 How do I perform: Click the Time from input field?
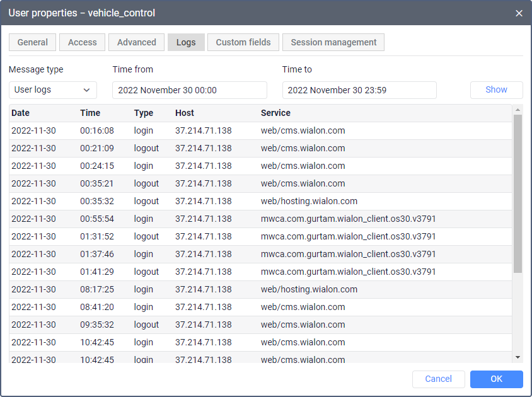190,90
